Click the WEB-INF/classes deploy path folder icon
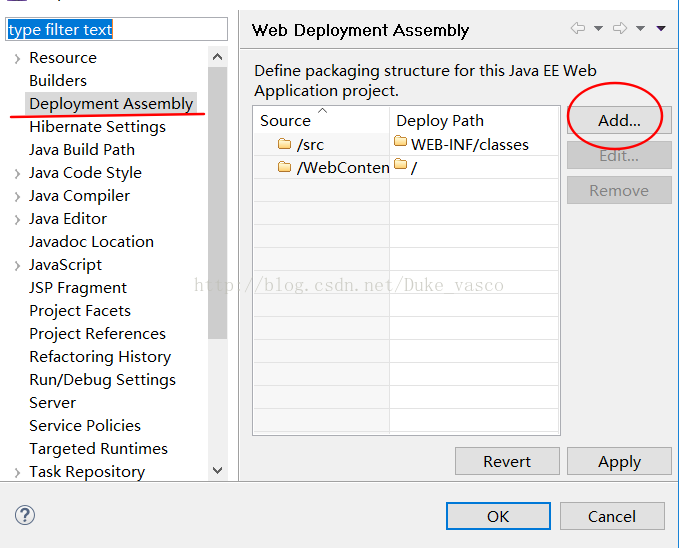 401,141
